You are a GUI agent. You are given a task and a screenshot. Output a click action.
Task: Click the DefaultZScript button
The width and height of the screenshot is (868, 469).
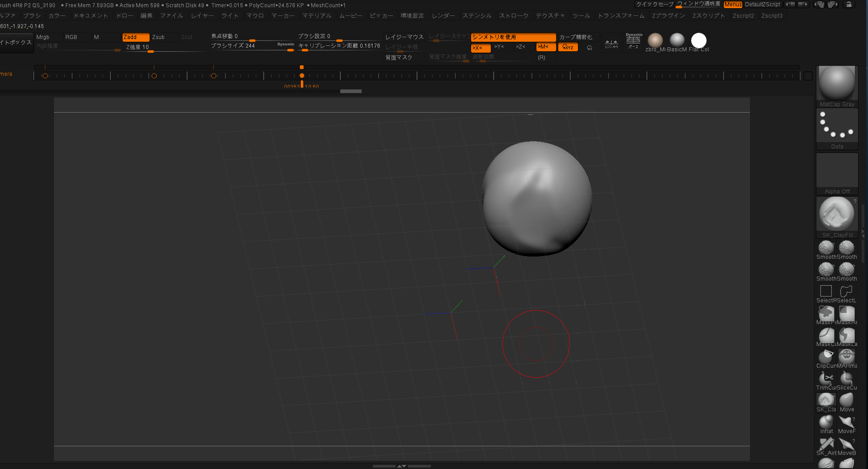(763, 5)
